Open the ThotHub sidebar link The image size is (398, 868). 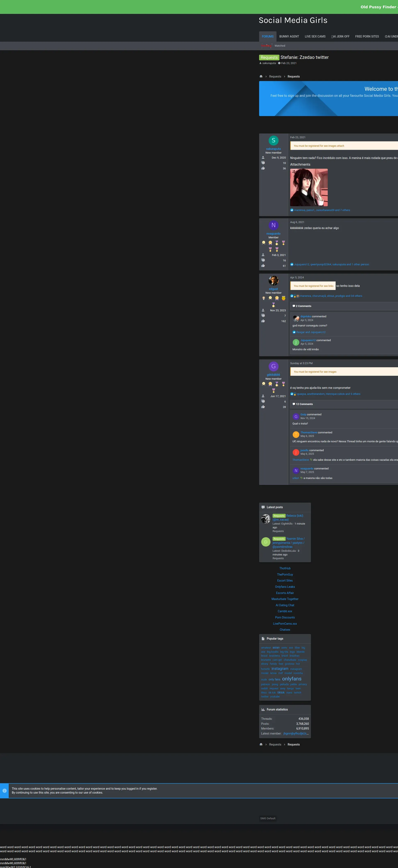coord(285,569)
